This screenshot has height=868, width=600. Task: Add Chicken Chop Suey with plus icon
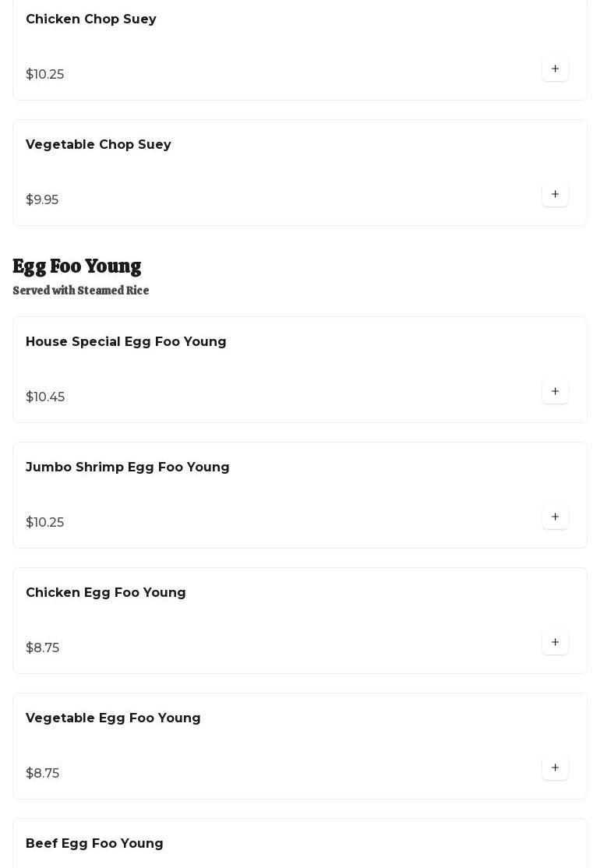click(555, 69)
